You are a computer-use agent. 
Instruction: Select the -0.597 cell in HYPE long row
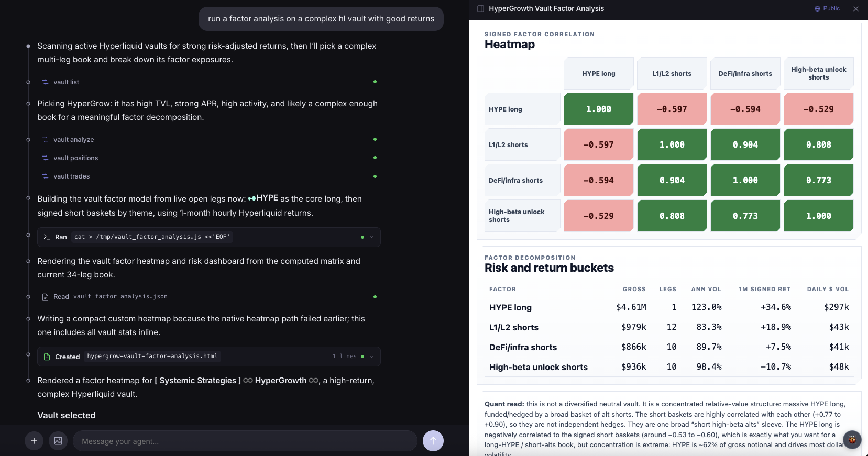pos(672,109)
